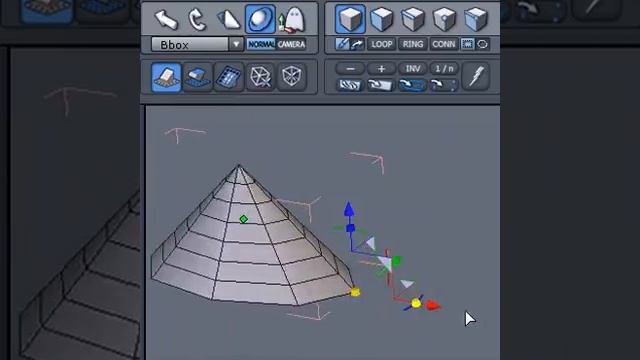Pick the Scale manipulator tool
This screenshot has width=640, height=360.
(x=229, y=20)
